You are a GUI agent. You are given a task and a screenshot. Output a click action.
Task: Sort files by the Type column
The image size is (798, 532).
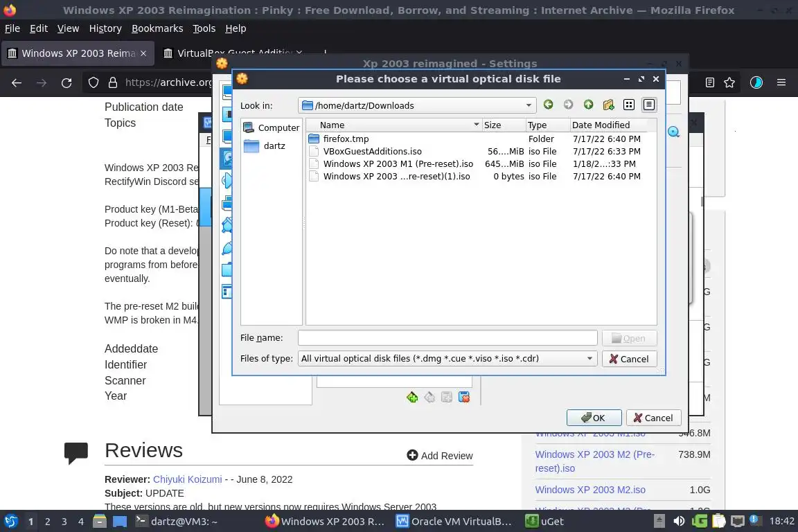[x=548, y=125]
